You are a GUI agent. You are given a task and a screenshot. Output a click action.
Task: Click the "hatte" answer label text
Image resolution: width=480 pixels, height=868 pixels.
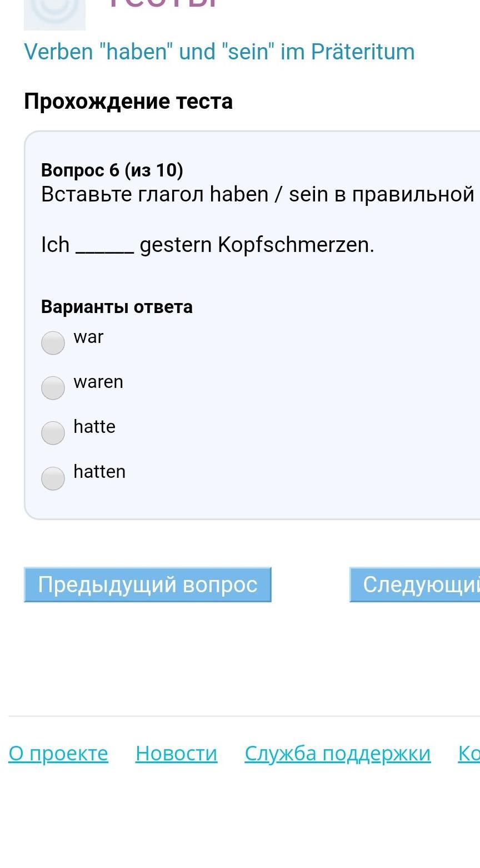click(x=94, y=427)
